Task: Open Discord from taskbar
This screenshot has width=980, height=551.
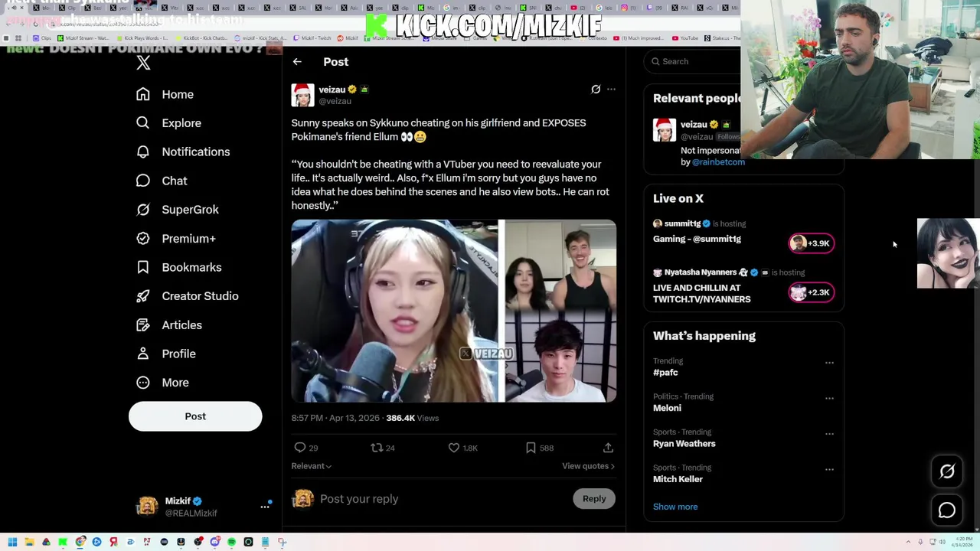Action: point(214,542)
